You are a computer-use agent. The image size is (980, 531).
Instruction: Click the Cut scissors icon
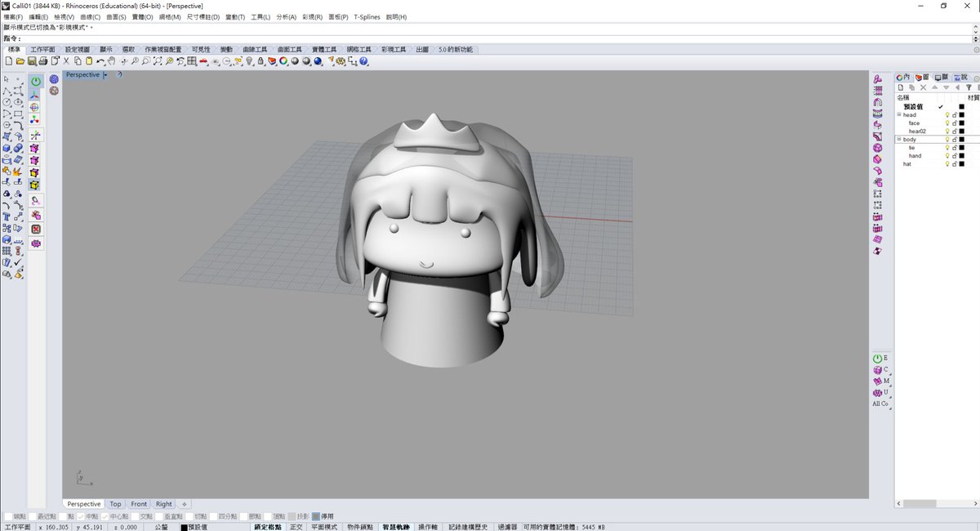[66, 61]
